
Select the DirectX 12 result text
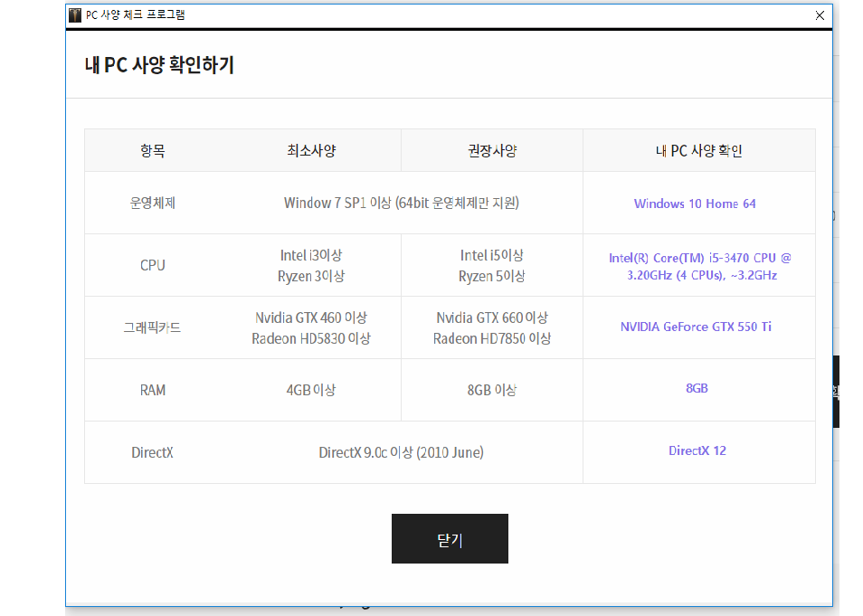697,450
